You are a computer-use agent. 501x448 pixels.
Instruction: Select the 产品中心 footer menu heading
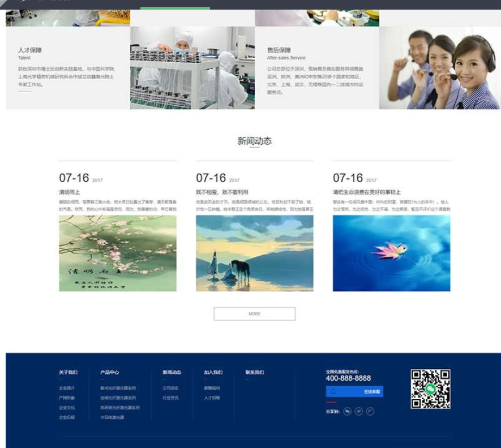click(108, 372)
